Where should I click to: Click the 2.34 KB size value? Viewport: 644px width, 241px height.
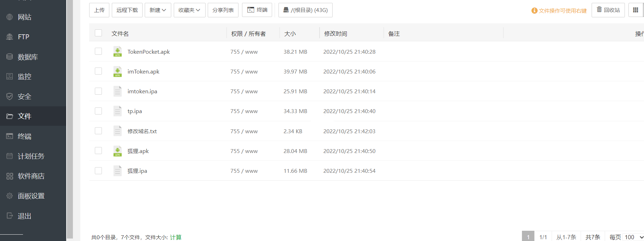click(x=293, y=131)
